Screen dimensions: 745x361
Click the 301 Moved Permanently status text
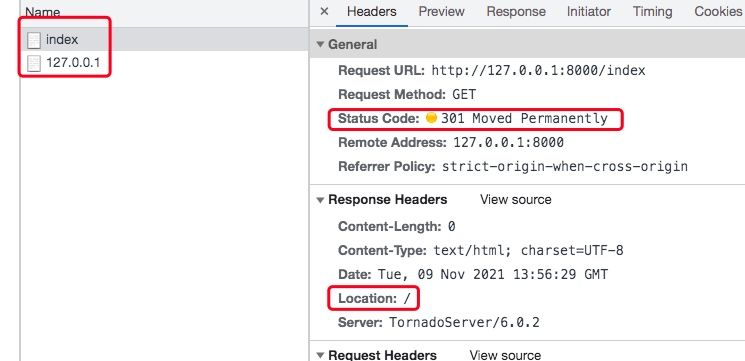pyautogui.click(x=525, y=118)
